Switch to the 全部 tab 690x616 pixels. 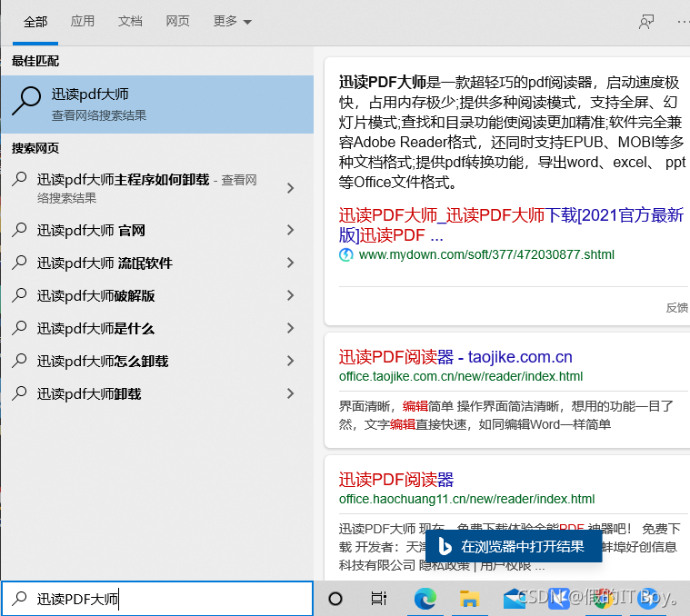pyautogui.click(x=35, y=22)
